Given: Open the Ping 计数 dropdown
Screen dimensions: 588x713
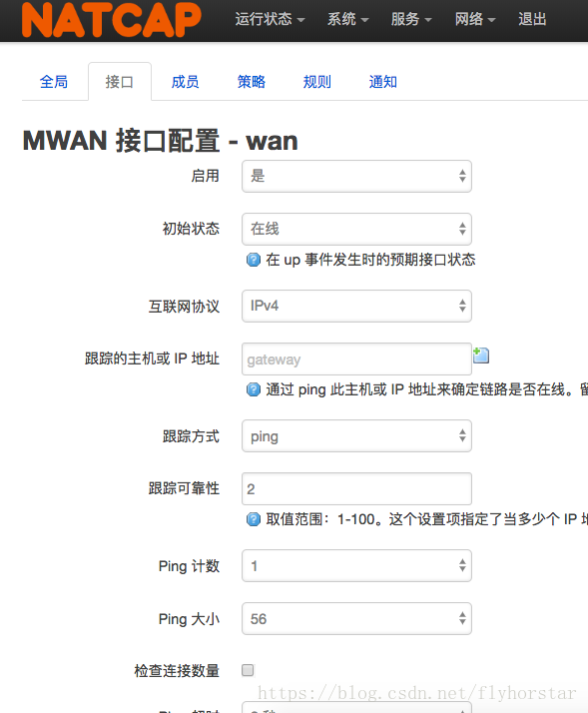Looking at the screenshot, I should pyautogui.click(x=356, y=565).
